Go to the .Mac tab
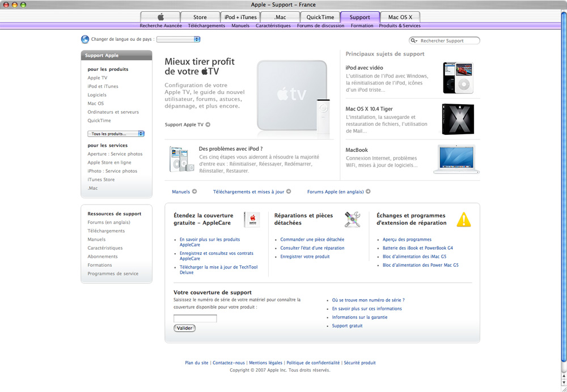The image size is (567, 392). coord(280,17)
